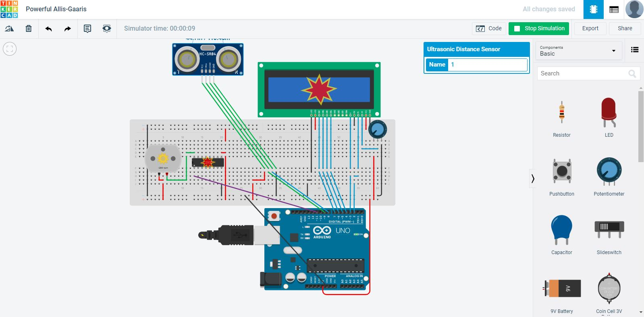
Task: Open the Components Basic dropdown
Action: click(x=578, y=51)
